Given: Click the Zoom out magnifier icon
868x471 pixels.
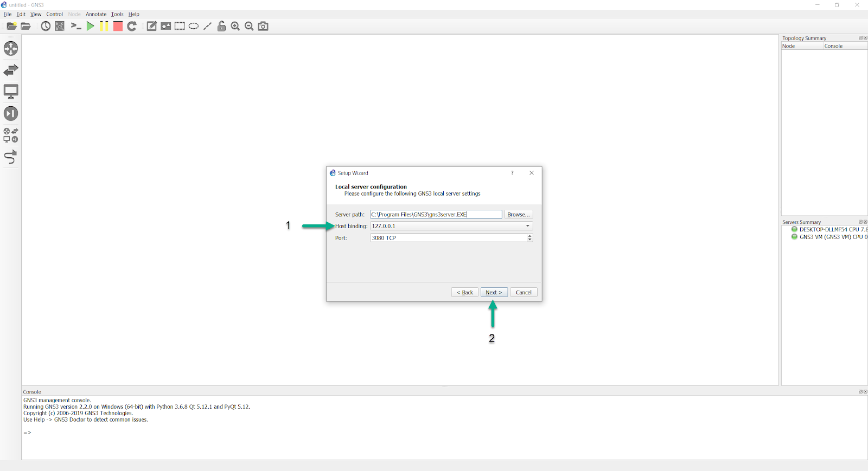Looking at the screenshot, I should pyautogui.click(x=249, y=26).
